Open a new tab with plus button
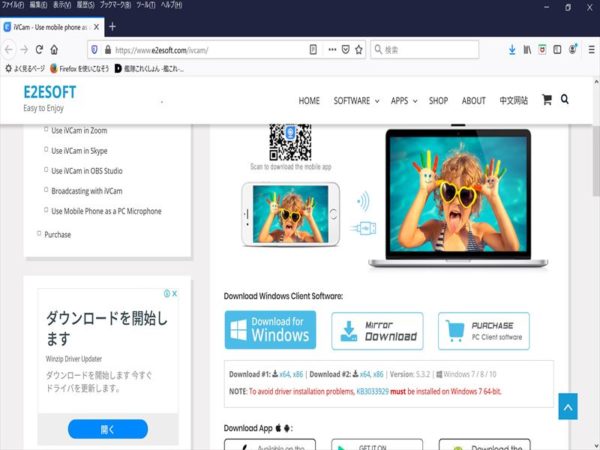This screenshot has width=600, height=450. tap(112, 27)
